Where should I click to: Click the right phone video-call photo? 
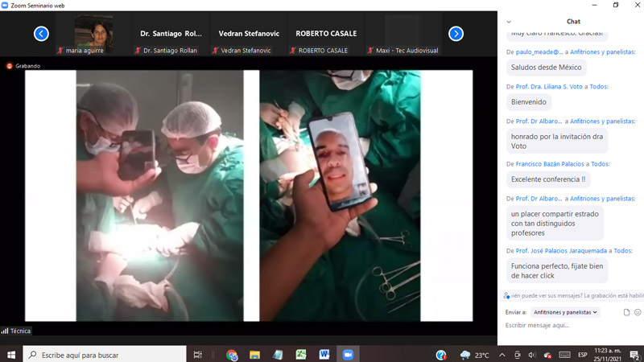click(x=340, y=195)
